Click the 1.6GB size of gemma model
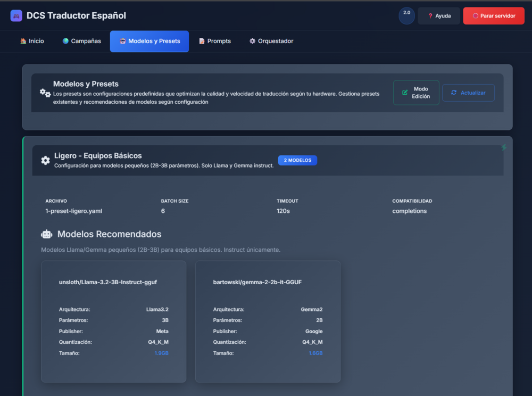The image size is (532, 396). pos(315,353)
